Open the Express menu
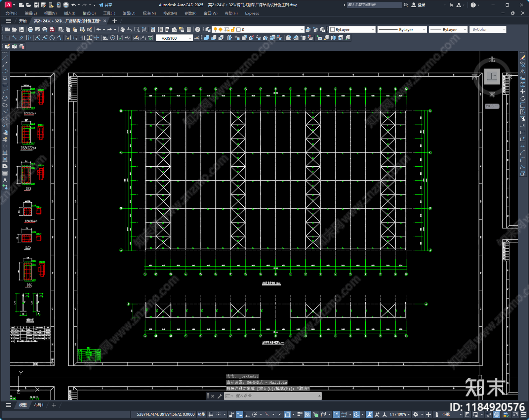Image resolution: width=529 pixels, height=420 pixels. tap(252, 13)
